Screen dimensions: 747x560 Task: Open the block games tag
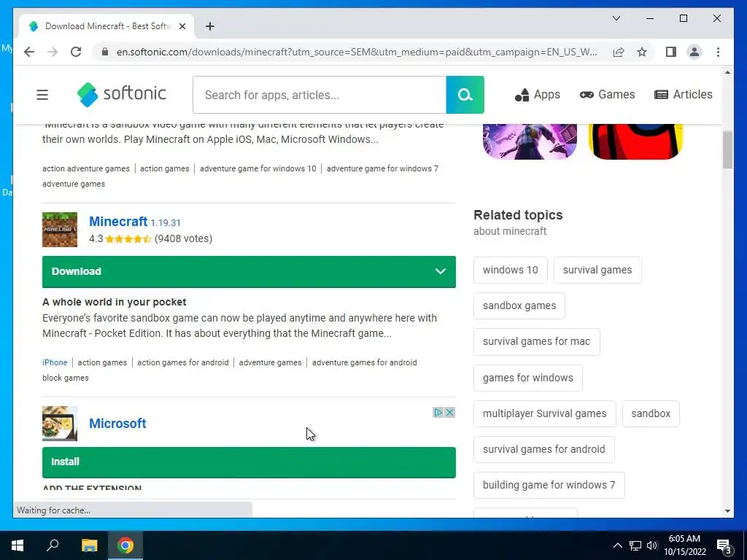pos(65,378)
